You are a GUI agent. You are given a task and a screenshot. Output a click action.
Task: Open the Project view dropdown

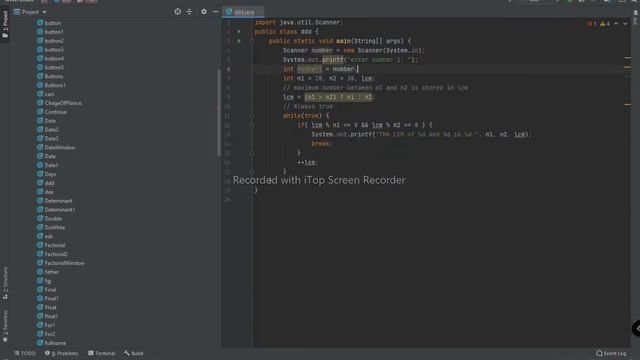[44, 12]
